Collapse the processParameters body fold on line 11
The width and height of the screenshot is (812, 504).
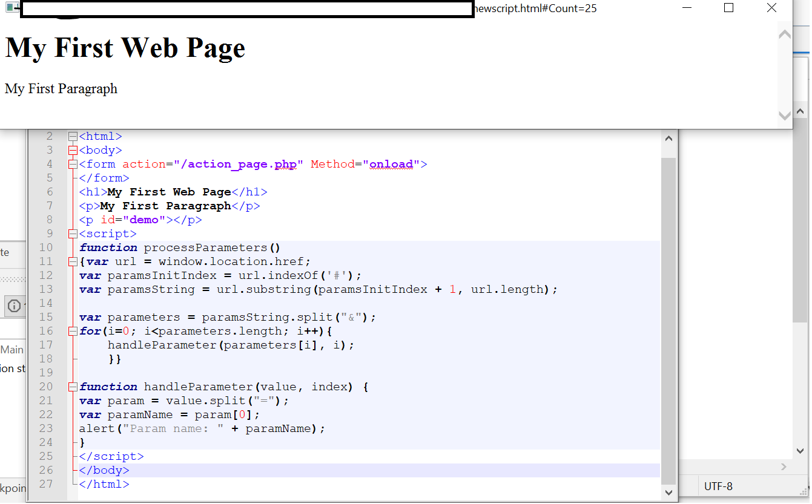point(73,262)
